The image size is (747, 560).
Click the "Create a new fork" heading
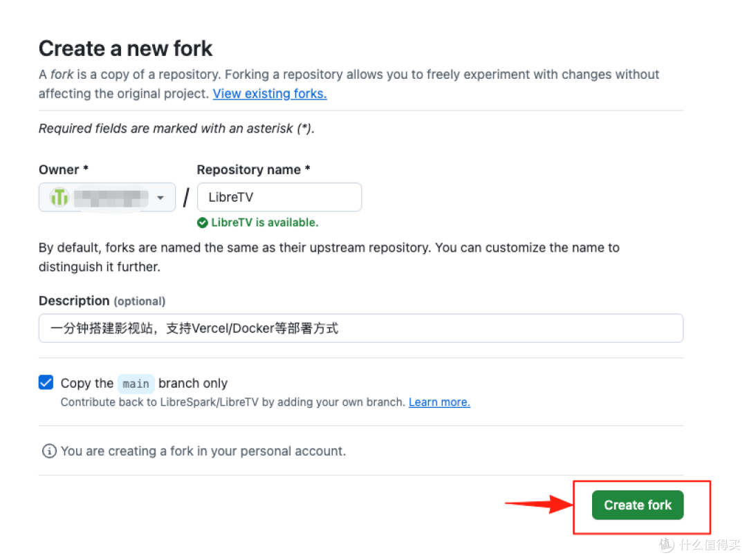[x=126, y=48]
